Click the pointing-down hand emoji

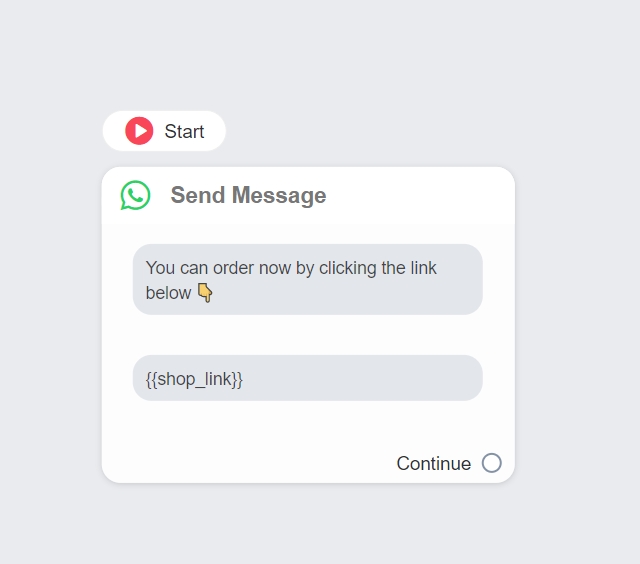205,293
